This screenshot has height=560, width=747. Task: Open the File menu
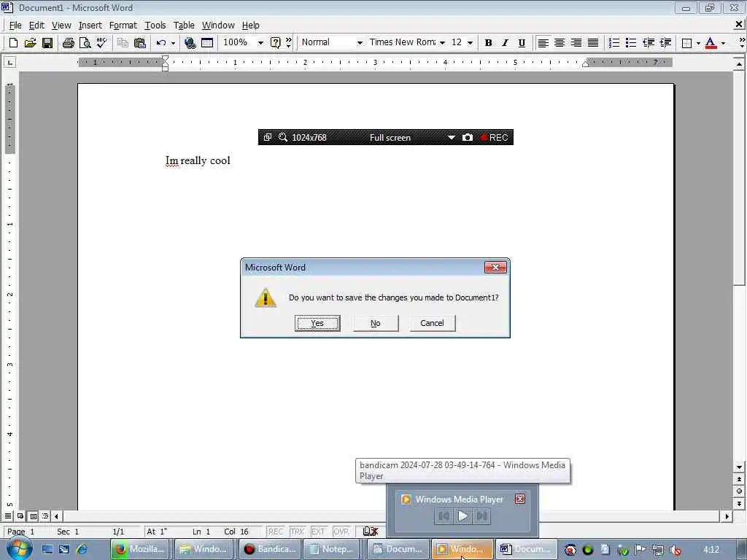click(x=15, y=26)
